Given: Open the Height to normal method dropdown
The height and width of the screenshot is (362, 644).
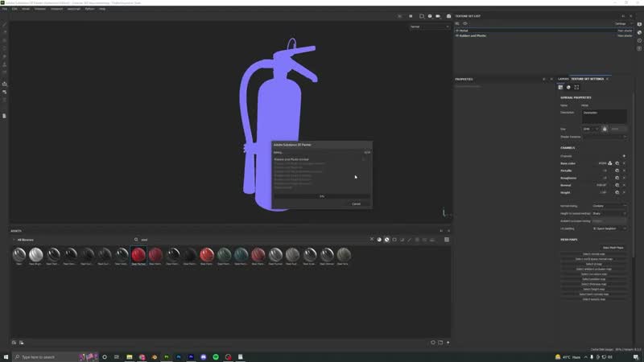Looking at the screenshot, I should click(609, 213).
